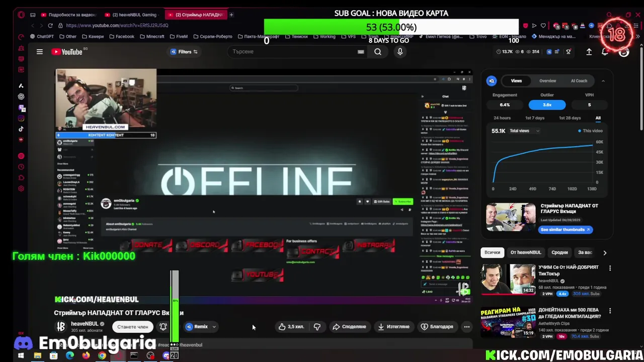Click the Изтегляне download button
Image resolution: width=644 pixels, height=362 pixels.
(393, 327)
